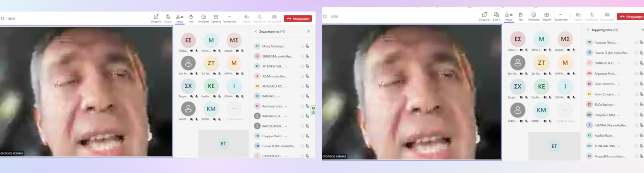Toggle Μικρόφωνο microphone in the right window

pyautogui.click(x=592, y=16)
